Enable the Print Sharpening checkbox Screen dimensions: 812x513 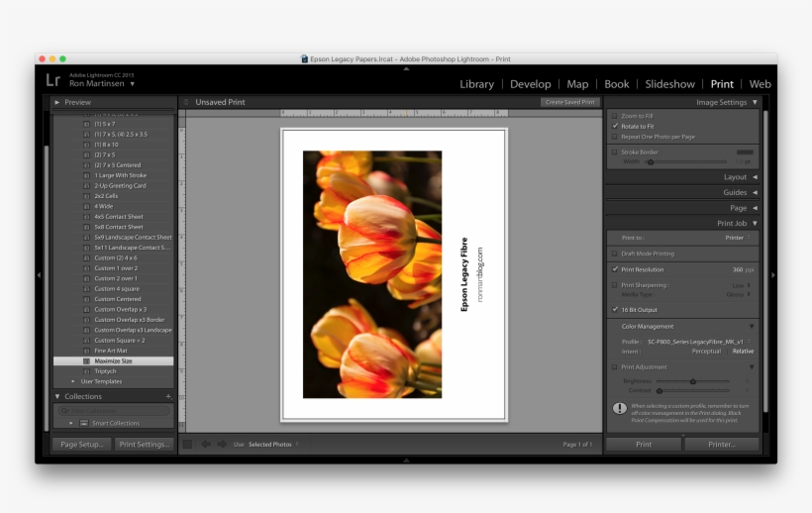click(x=615, y=285)
